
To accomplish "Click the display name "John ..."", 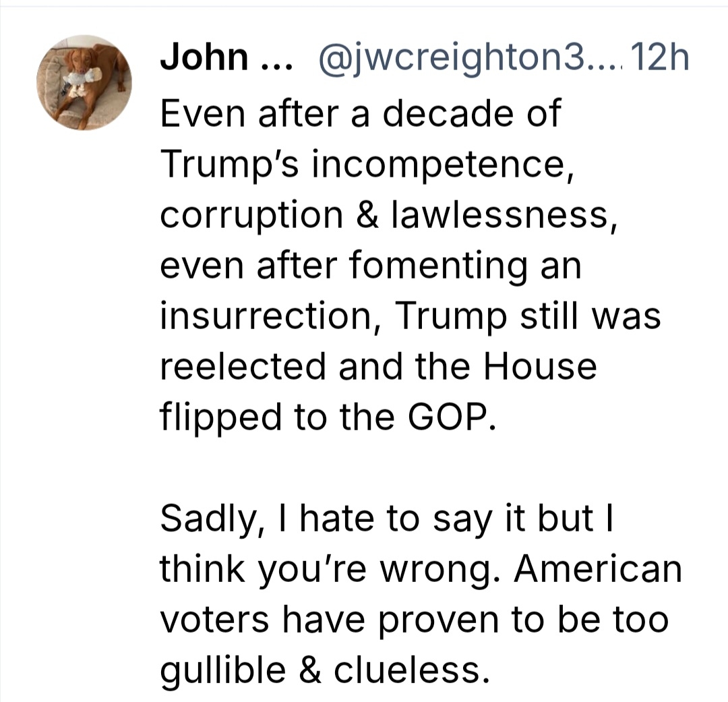I will pyautogui.click(x=223, y=59).
